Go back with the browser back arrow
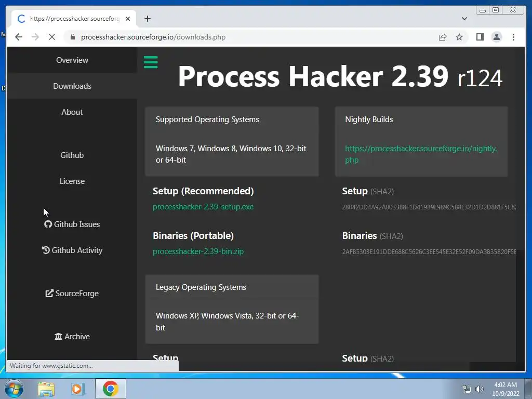This screenshot has width=532, height=399. (19, 37)
